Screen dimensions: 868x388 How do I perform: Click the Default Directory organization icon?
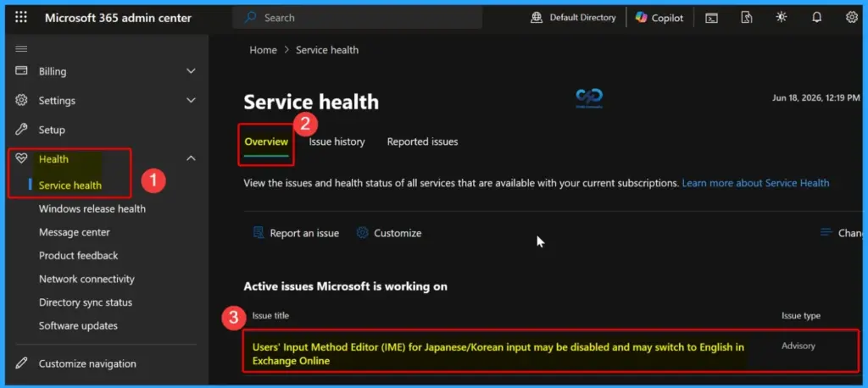pyautogui.click(x=537, y=18)
